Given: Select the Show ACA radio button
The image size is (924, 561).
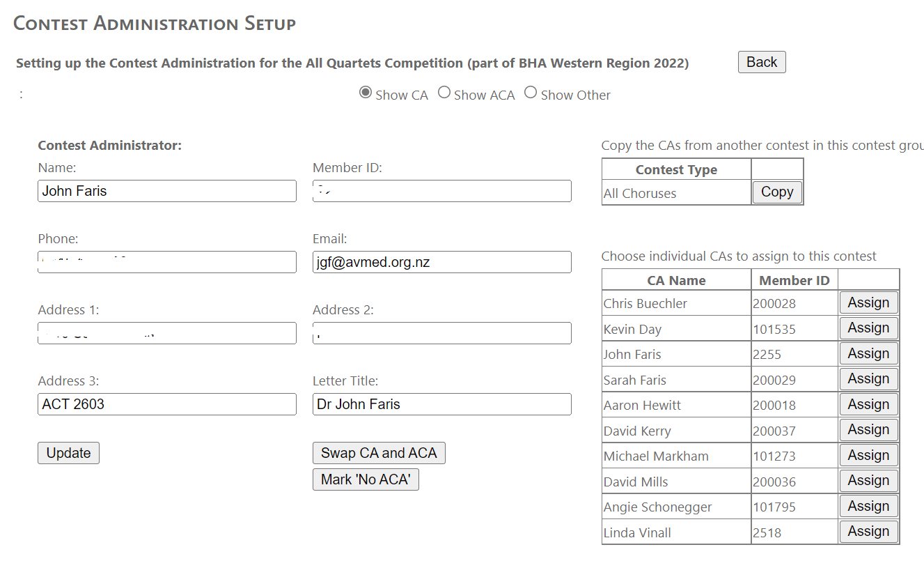Looking at the screenshot, I should 444,93.
